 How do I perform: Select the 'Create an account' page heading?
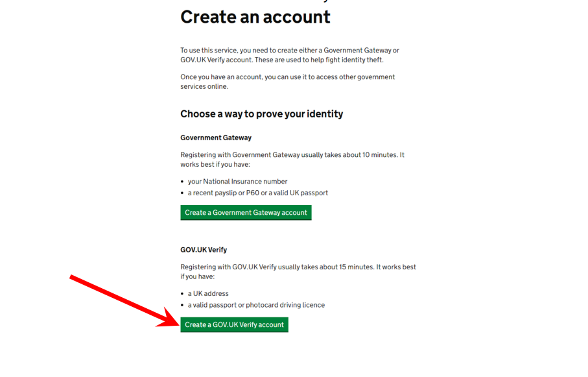(x=255, y=17)
